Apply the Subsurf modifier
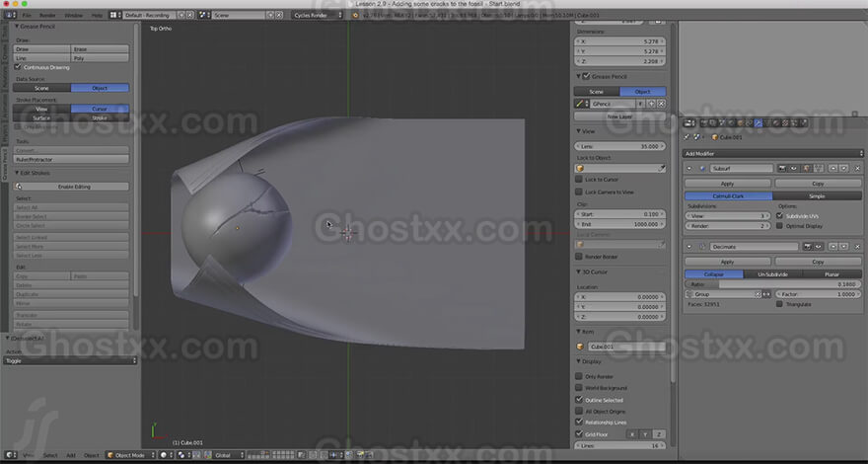Screen dimensions: 868x464 pos(727,184)
